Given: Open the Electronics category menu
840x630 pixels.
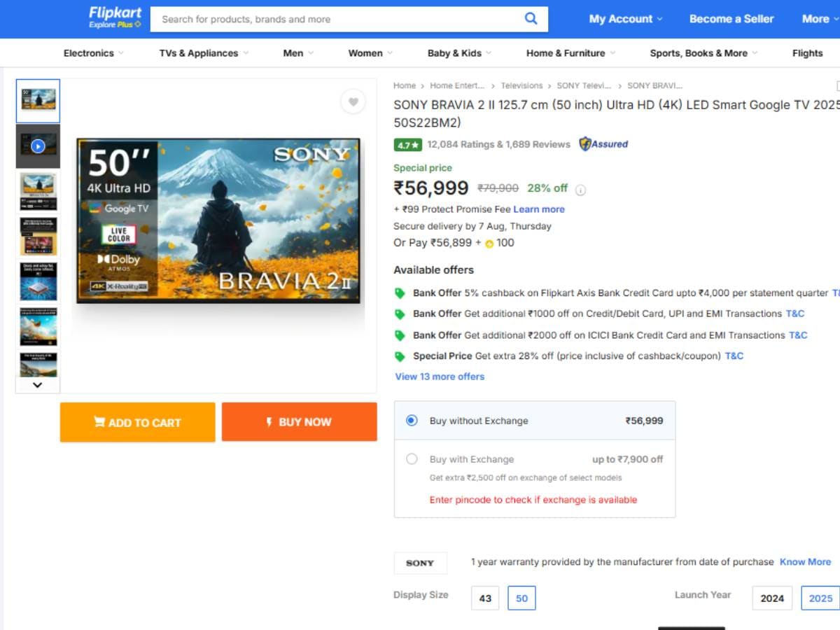Looking at the screenshot, I should (93, 53).
